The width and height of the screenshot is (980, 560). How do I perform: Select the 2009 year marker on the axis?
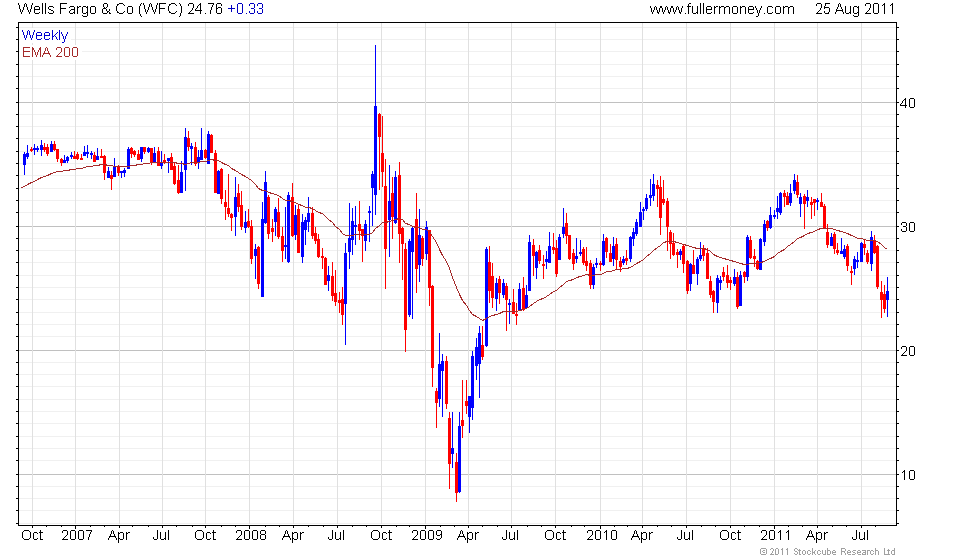(427, 536)
